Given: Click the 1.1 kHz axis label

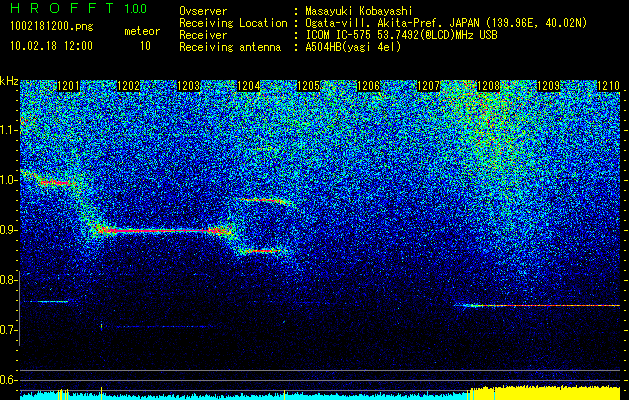Looking at the screenshot, I should point(9,130).
